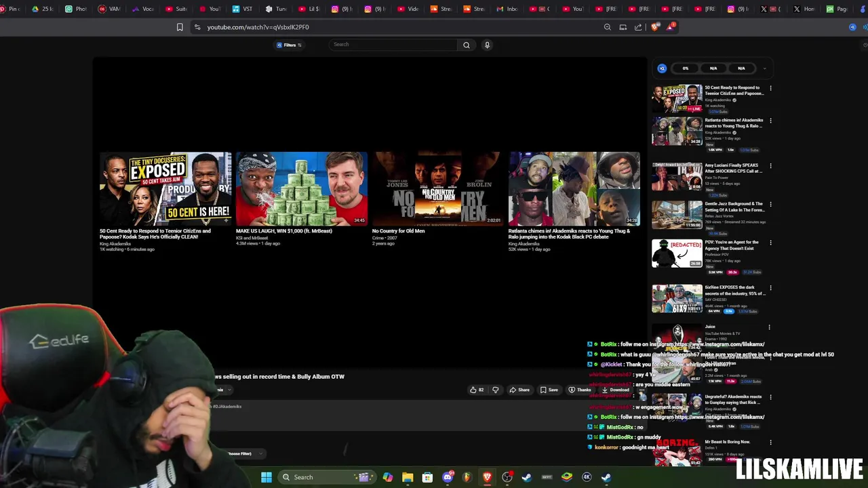Open sidebar REDACTED POV Agent thumbnail

pos(677,253)
